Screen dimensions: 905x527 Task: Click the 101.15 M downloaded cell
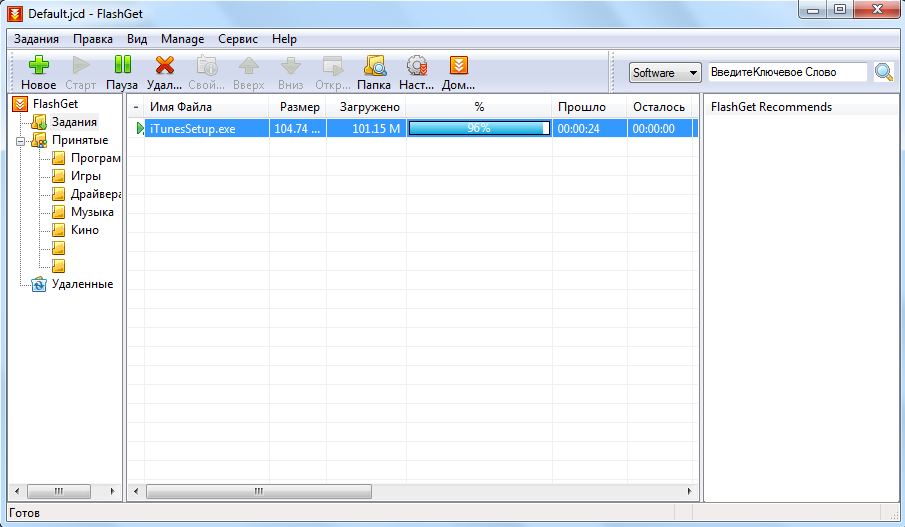click(x=367, y=129)
